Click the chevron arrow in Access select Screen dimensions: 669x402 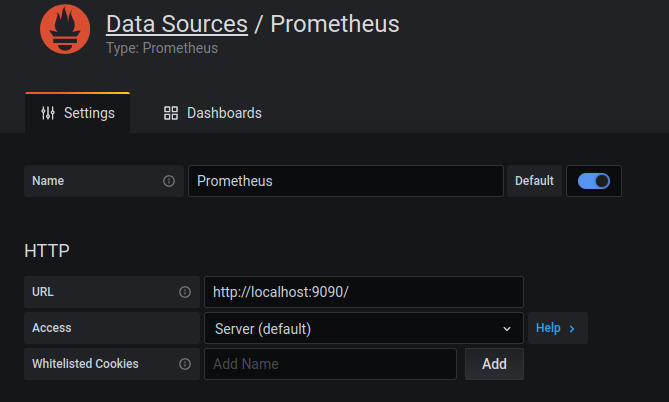pos(507,328)
